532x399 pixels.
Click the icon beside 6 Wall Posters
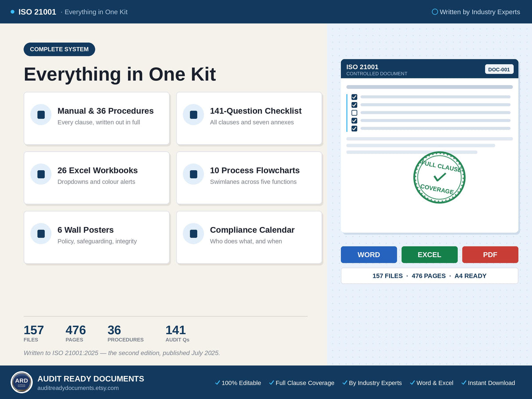tap(41, 234)
